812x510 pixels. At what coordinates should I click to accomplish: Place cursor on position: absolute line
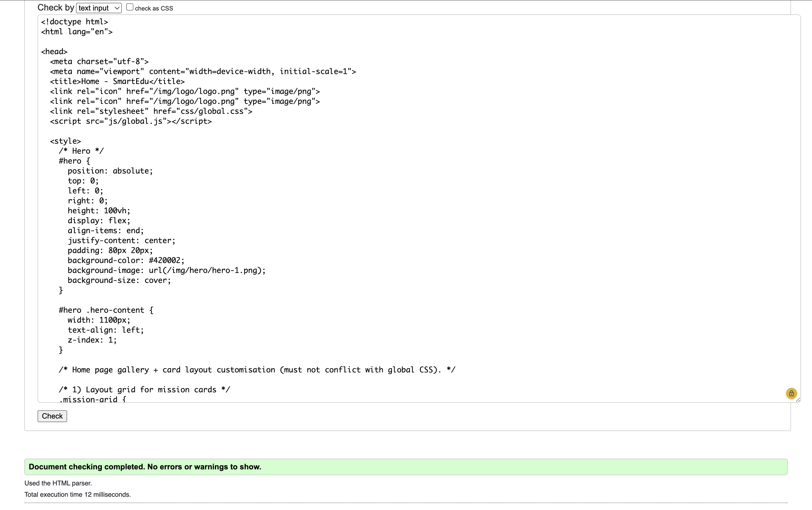pos(110,171)
